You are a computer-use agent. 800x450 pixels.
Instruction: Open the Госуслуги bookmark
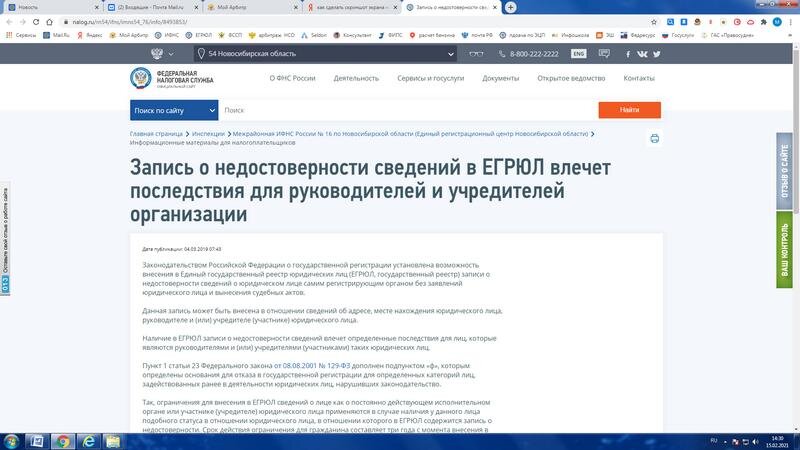(x=678, y=35)
